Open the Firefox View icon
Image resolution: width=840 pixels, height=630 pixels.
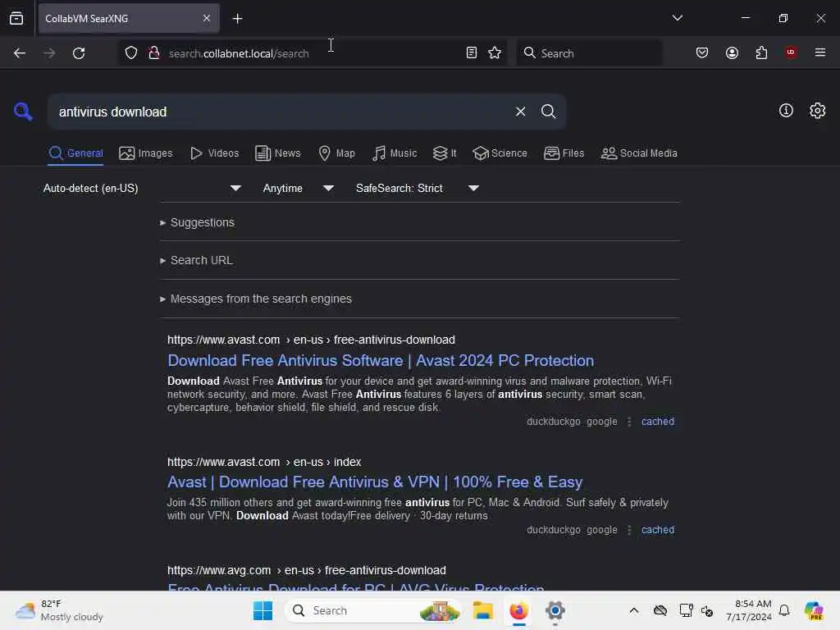(x=16, y=19)
